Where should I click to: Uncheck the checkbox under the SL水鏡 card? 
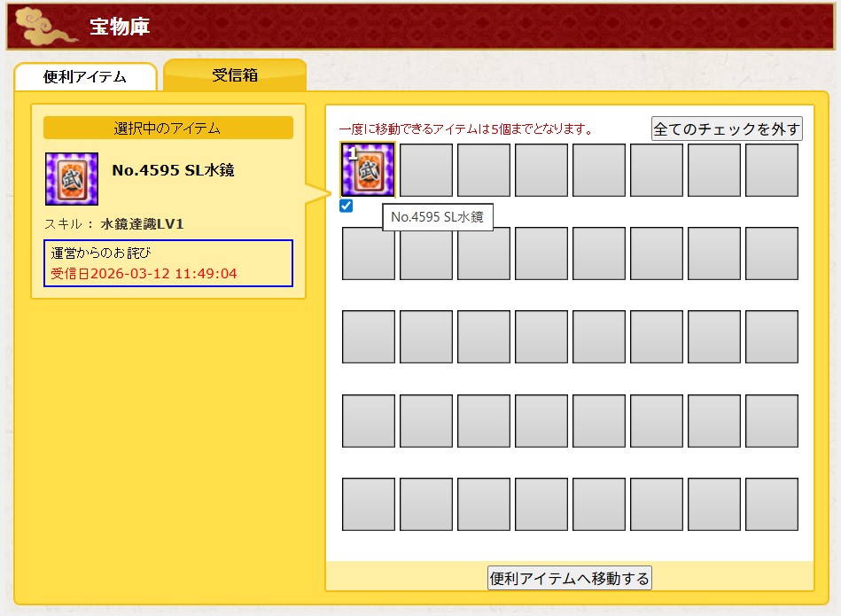point(347,206)
